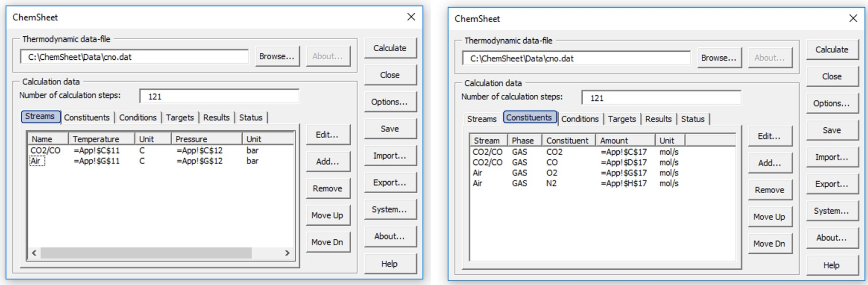Select the Air stream row in the Streams list
Screen dimensions: 868x285
pos(37,161)
